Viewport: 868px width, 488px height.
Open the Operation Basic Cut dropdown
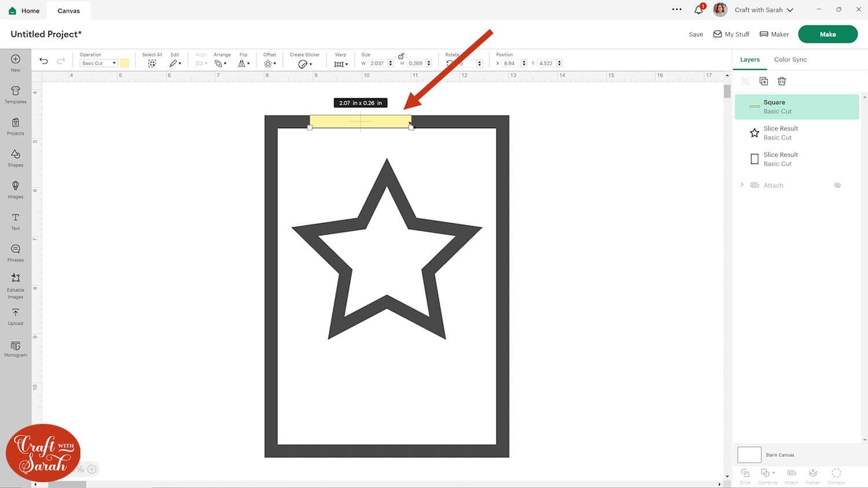click(x=98, y=63)
